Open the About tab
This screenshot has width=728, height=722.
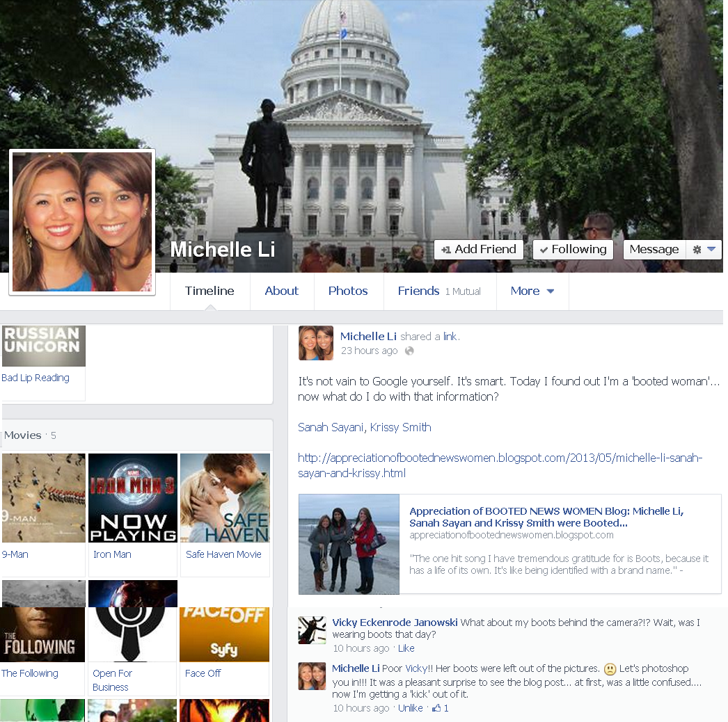point(281,291)
